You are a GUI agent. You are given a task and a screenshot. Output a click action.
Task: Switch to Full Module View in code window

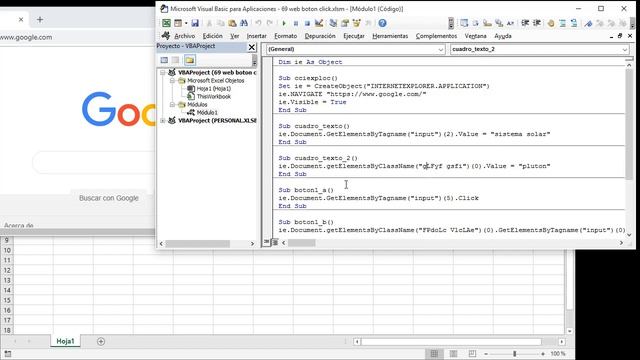(275, 242)
